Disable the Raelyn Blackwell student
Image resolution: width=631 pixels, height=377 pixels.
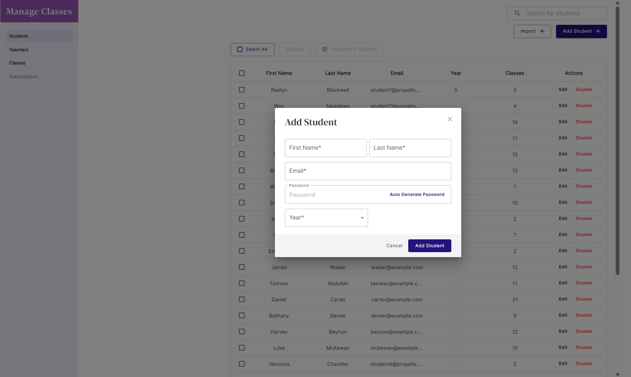pos(584,90)
